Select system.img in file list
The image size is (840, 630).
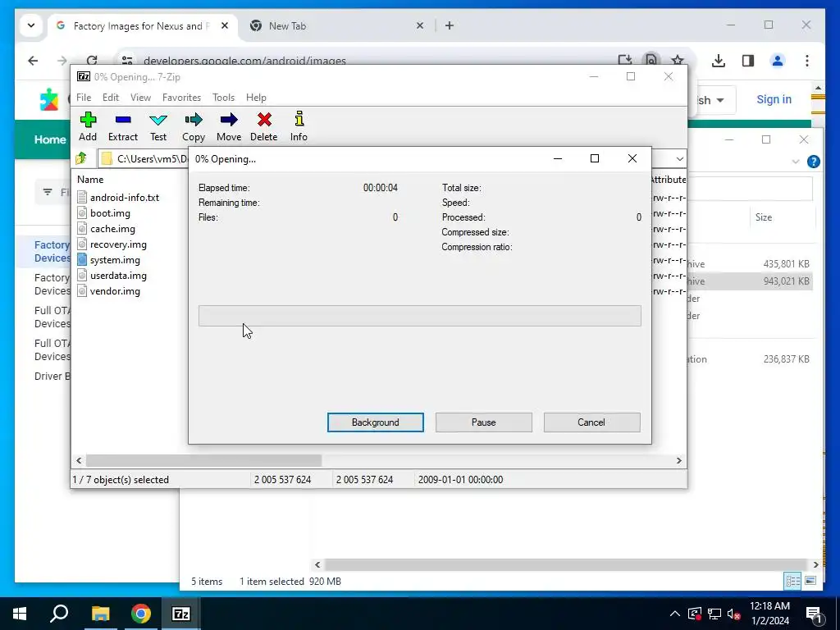click(x=115, y=260)
